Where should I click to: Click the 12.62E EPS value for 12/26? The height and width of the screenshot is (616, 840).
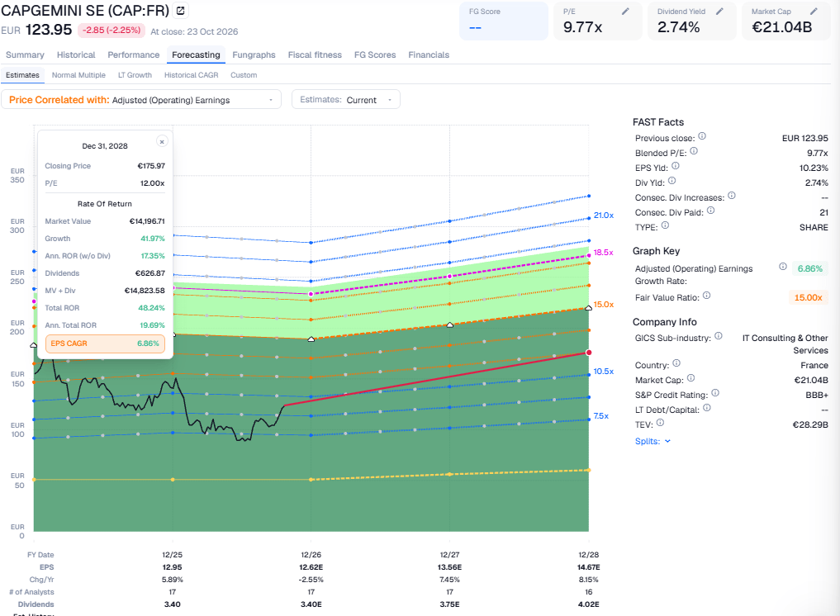(x=311, y=566)
